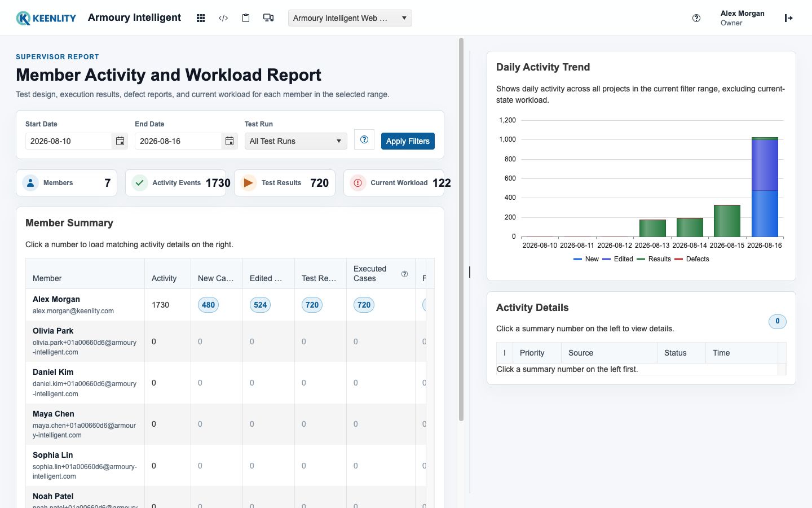The height and width of the screenshot is (508, 812).
Task: Click Daniel Kim member name
Action: pos(53,372)
